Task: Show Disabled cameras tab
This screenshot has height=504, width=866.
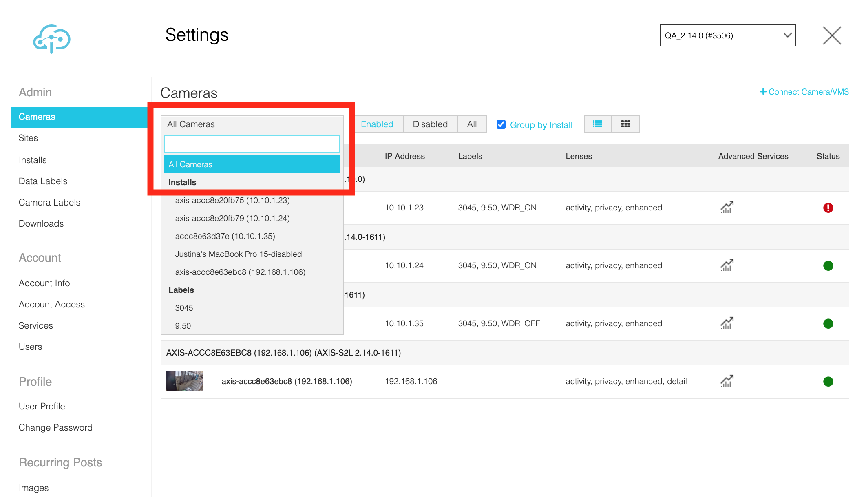Action: pyautogui.click(x=430, y=124)
